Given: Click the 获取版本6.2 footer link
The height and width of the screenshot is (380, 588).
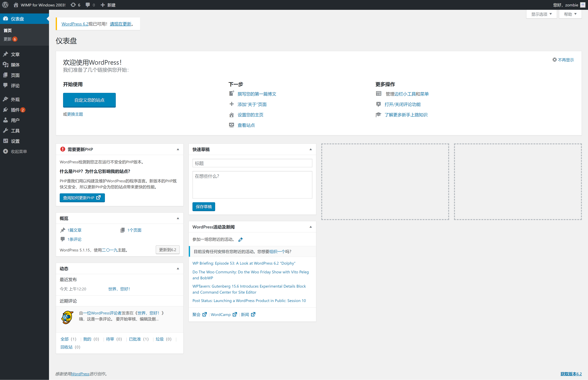Looking at the screenshot, I should [571, 374].
